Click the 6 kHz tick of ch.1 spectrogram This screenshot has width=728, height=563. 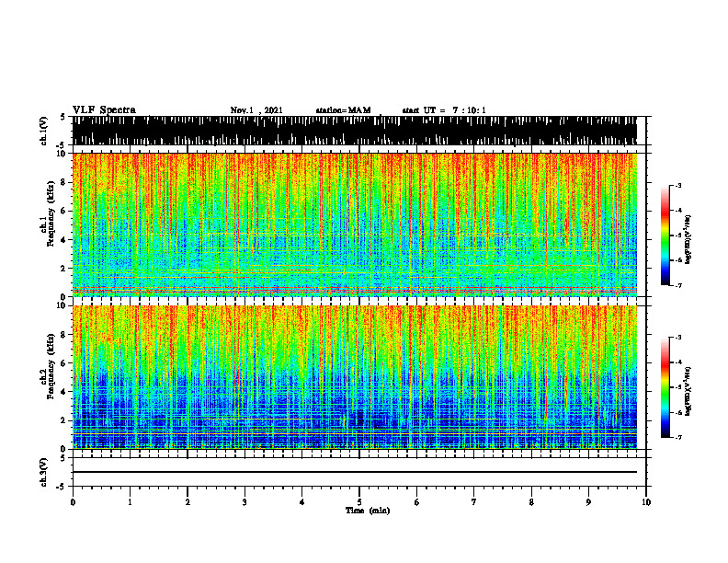(64, 211)
